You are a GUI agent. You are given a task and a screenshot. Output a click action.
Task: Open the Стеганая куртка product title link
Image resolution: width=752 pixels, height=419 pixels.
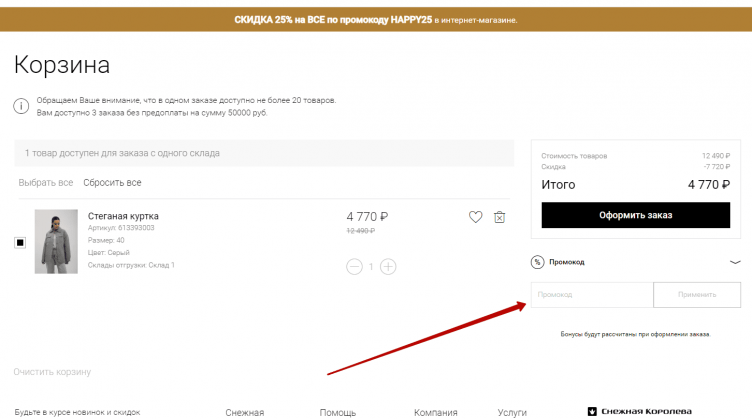[123, 216]
